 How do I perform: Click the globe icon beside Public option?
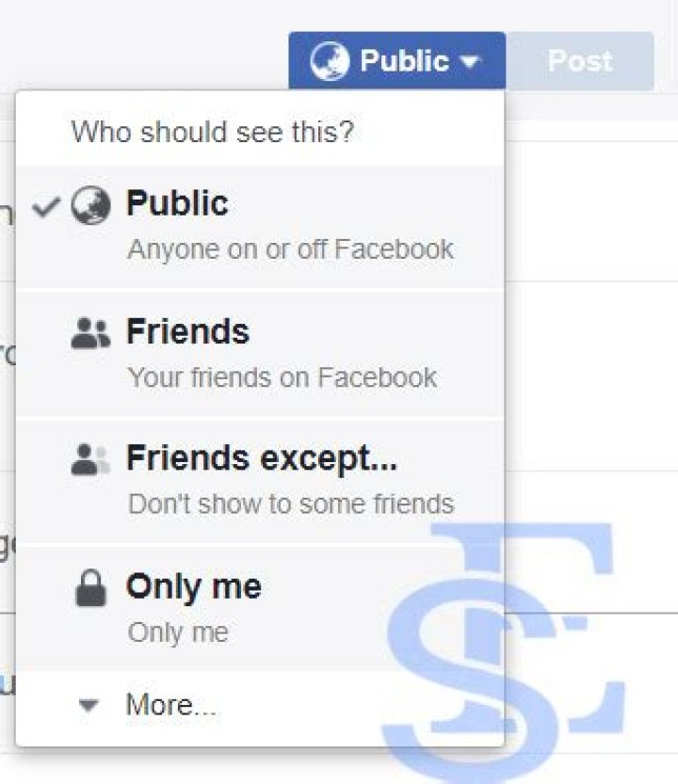tap(90, 205)
